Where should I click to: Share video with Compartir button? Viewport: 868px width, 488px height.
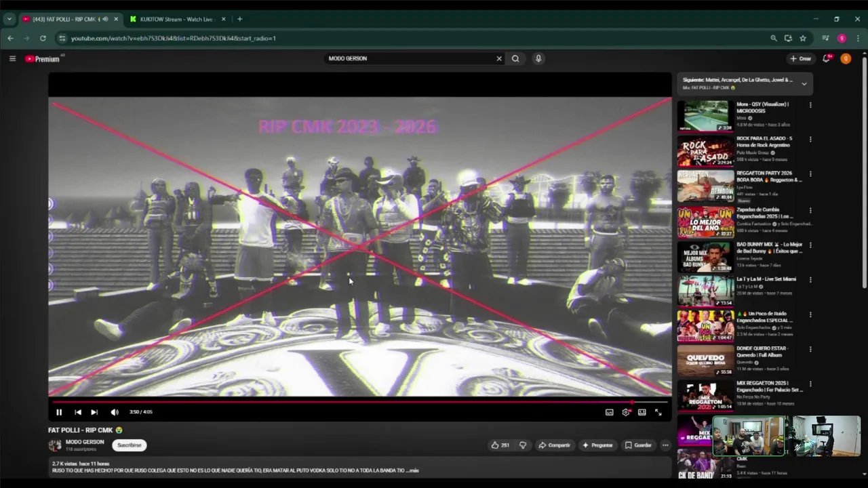[x=554, y=445]
